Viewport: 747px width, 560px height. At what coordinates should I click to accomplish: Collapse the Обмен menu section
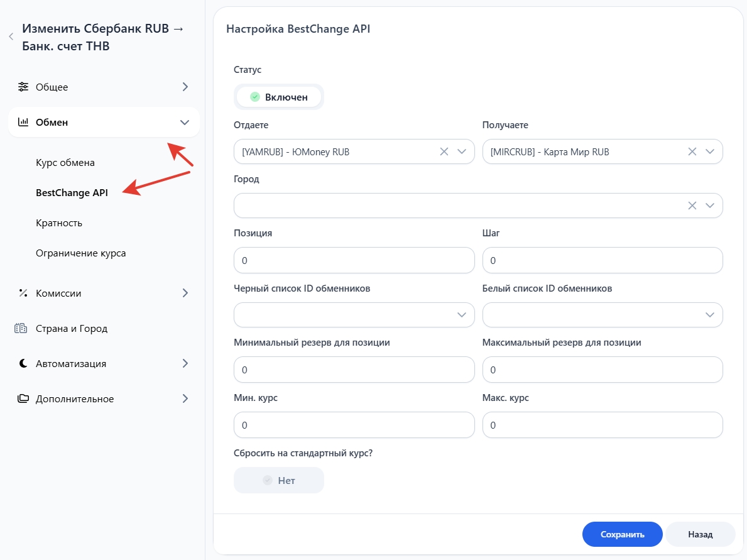(184, 123)
